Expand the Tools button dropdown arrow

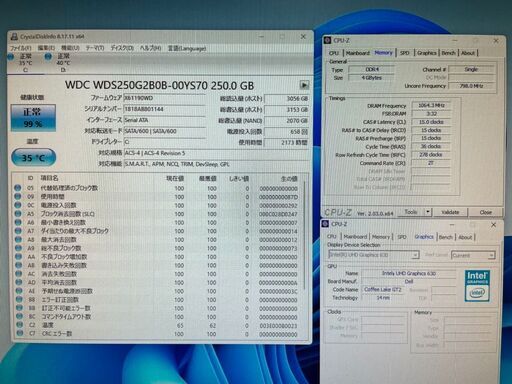point(428,212)
